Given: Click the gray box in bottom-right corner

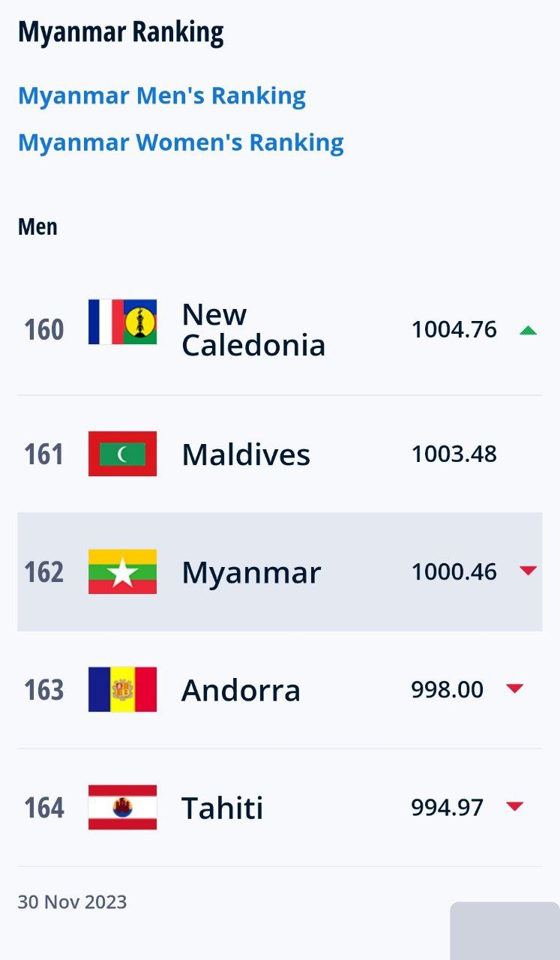Looking at the screenshot, I should point(505,931).
